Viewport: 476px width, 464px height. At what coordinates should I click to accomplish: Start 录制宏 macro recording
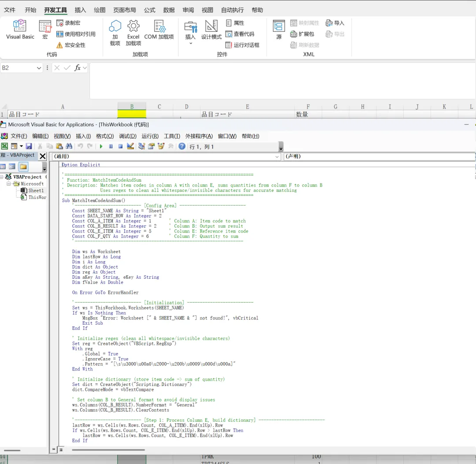(69, 23)
